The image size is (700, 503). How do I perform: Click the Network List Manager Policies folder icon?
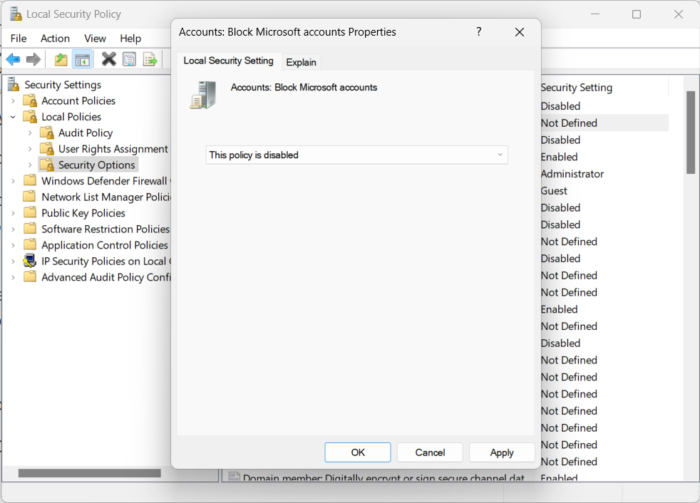pyautogui.click(x=30, y=196)
